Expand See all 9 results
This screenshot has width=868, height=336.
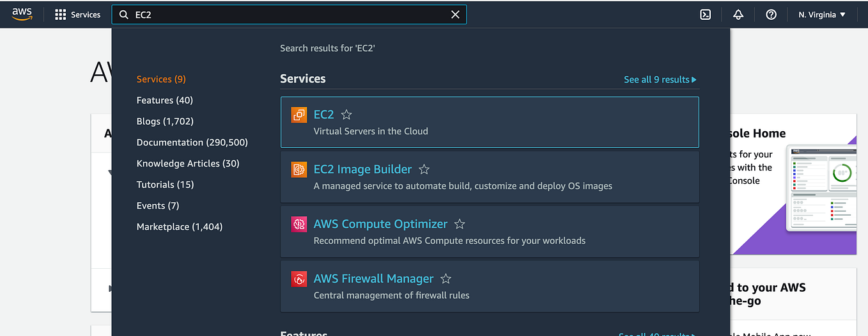660,79
